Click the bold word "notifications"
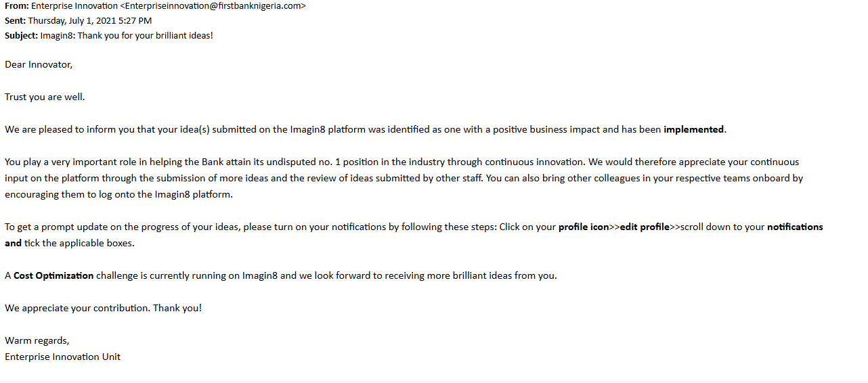This screenshot has width=868, height=383. click(795, 227)
